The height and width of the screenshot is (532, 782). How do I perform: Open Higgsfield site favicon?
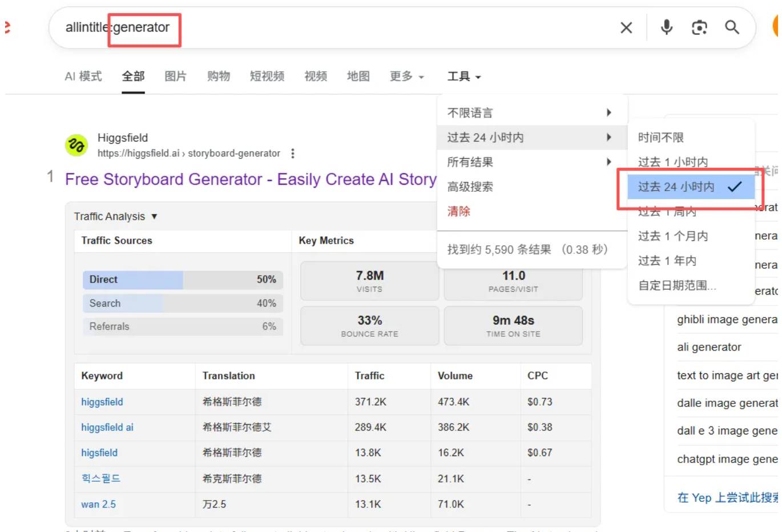pos(76,146)
